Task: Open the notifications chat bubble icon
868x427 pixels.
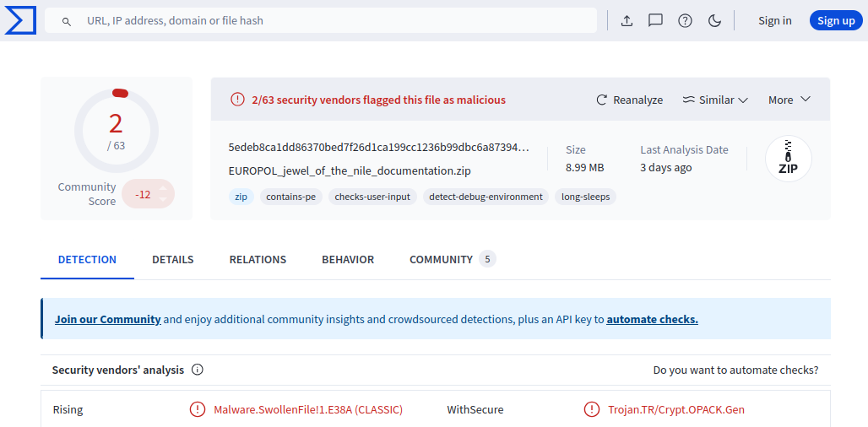Action: coord(655,21)
